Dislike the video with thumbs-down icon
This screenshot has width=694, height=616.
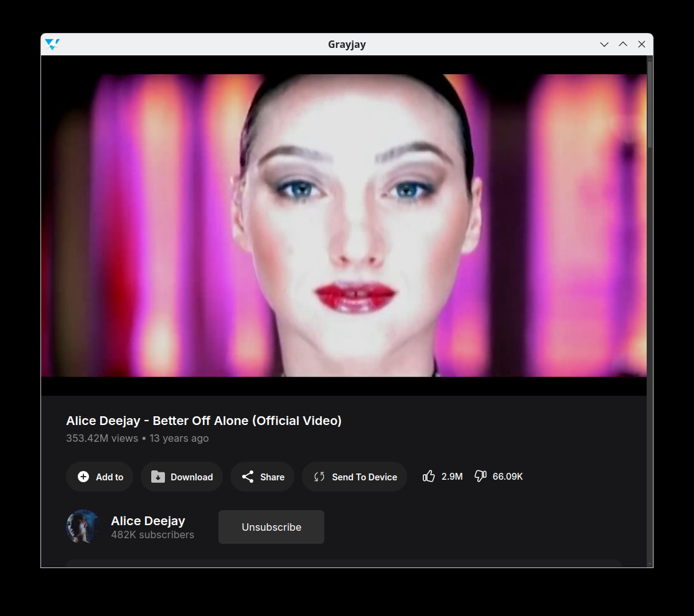[481, 476]
